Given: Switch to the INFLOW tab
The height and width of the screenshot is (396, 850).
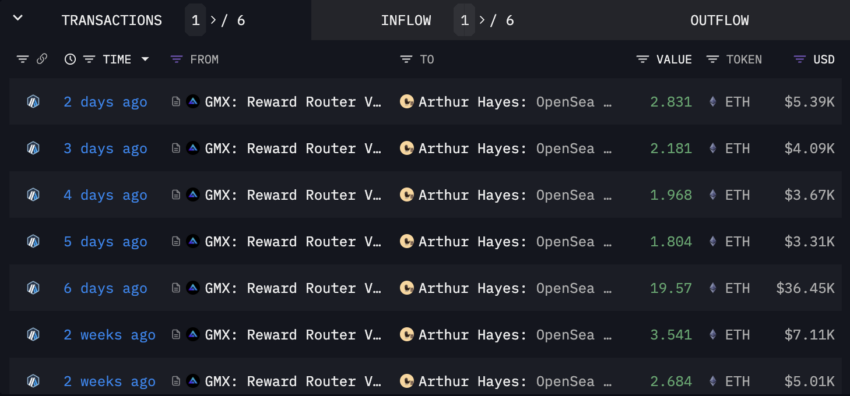Looking at the screenshot, I should tap(406, 21).
